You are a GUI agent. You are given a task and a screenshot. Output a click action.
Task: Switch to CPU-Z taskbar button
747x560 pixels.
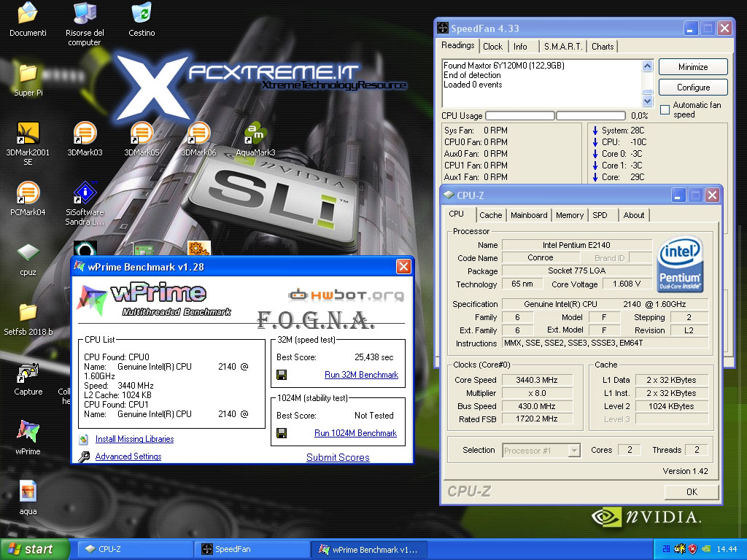[136, 549]
